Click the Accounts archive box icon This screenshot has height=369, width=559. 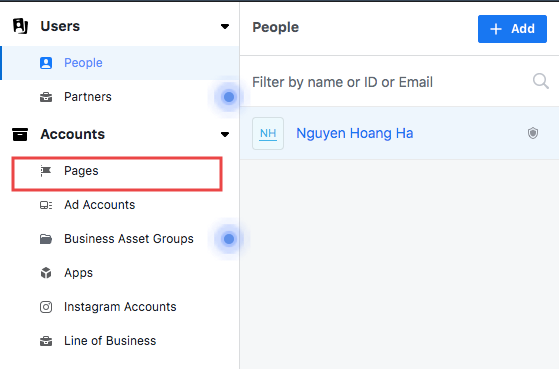(x=20, y=134)
